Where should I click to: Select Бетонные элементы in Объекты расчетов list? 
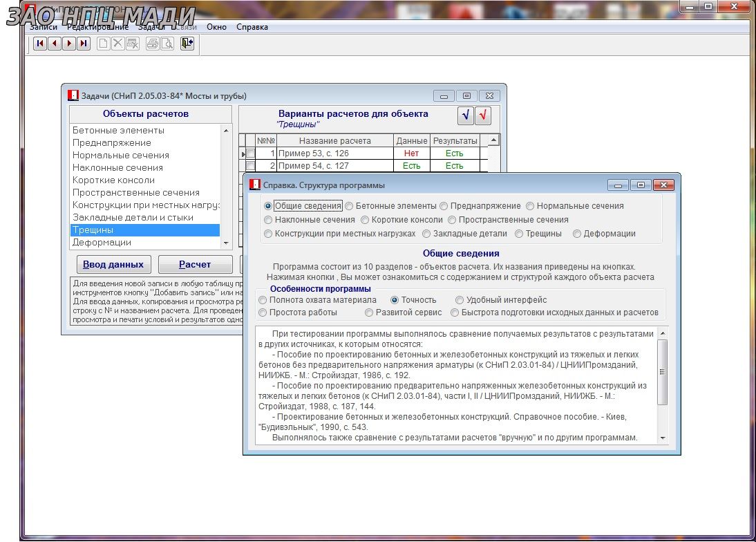[x=144, y=130]
